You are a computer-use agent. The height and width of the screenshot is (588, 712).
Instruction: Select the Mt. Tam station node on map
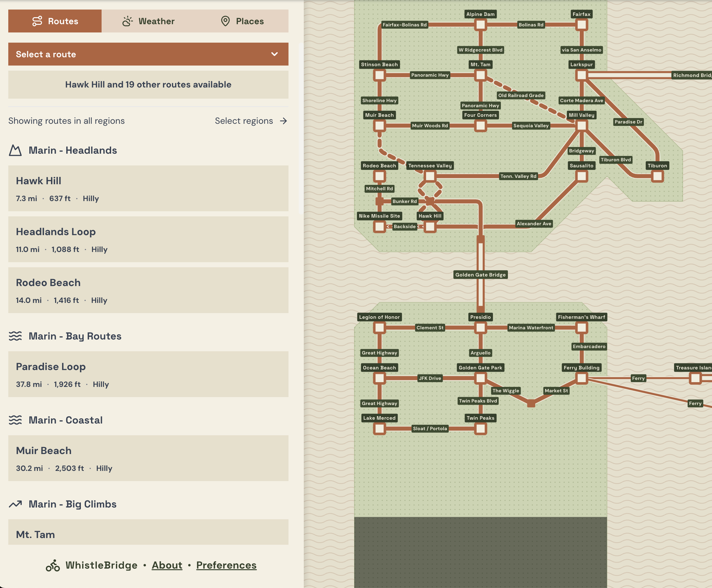point(481,75)
